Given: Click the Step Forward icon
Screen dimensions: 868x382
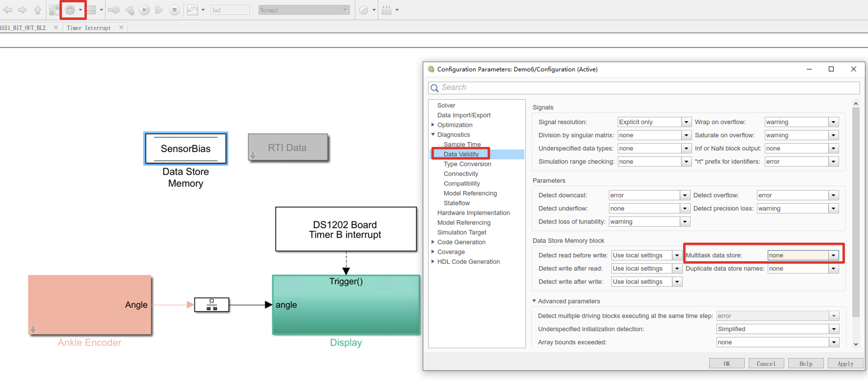Looking at the screenshot, I should (x=159, y=10).
